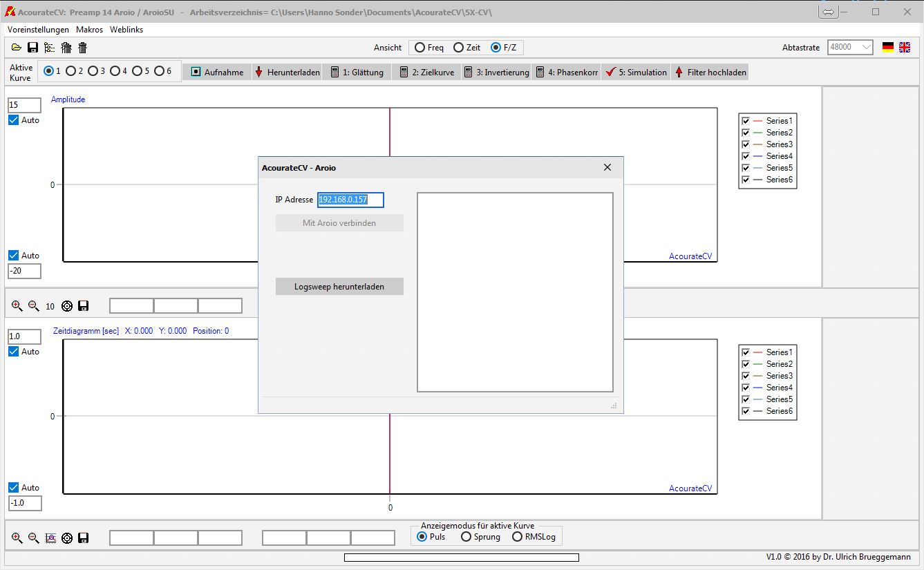Close the AcourateCV - Aroio dialog
This screenshot has width=924, height=570.
(607, 167)
